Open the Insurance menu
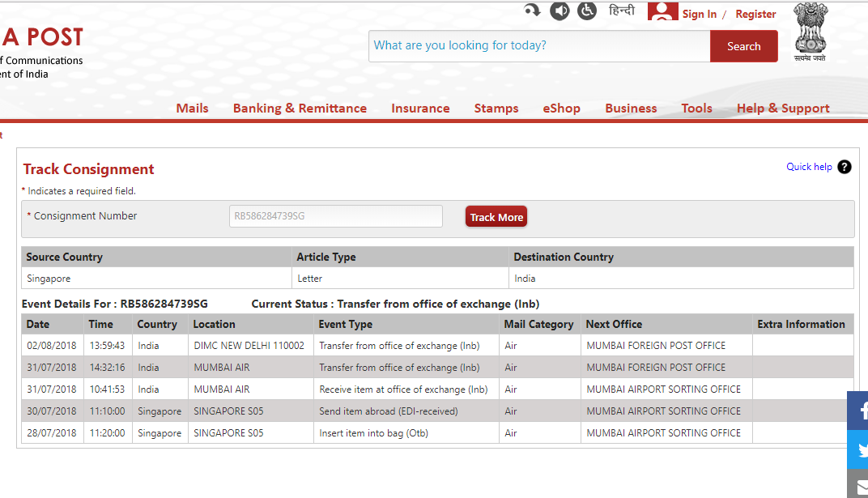This screenshot has width=868, height=498. click(420, 109)
